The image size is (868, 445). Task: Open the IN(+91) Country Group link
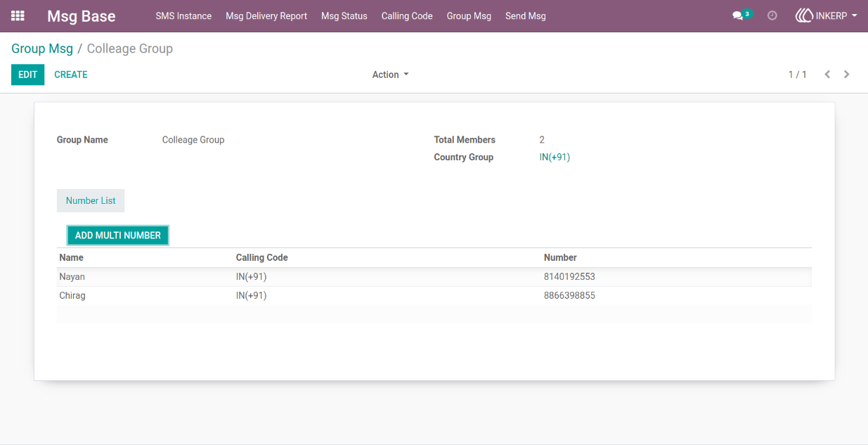(x=555, y=157)
